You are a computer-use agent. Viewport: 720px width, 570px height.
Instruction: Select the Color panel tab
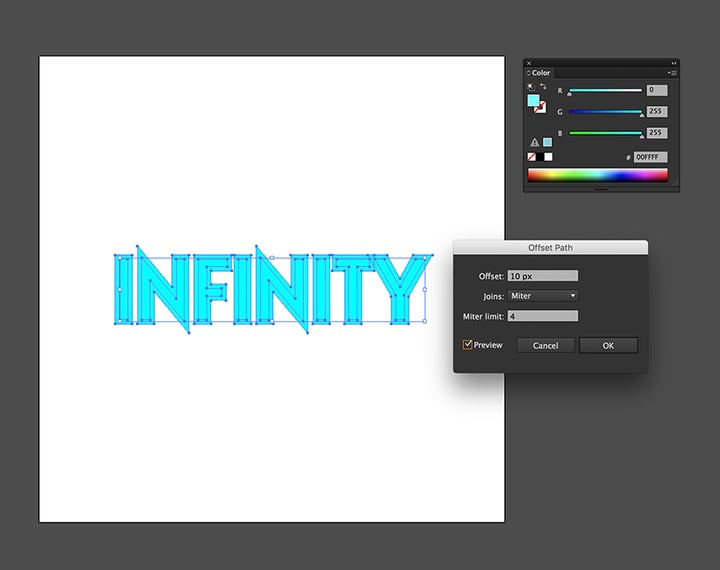[540, 73]
